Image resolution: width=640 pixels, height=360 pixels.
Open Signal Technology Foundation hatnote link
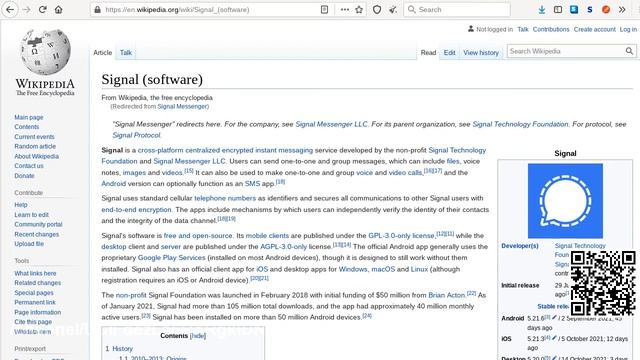pos(520,124)
